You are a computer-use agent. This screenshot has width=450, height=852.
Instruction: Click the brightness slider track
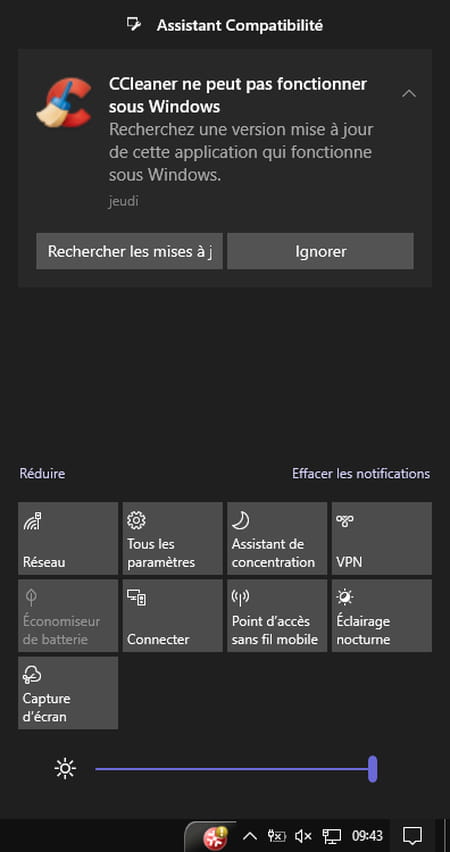(236, 769)
